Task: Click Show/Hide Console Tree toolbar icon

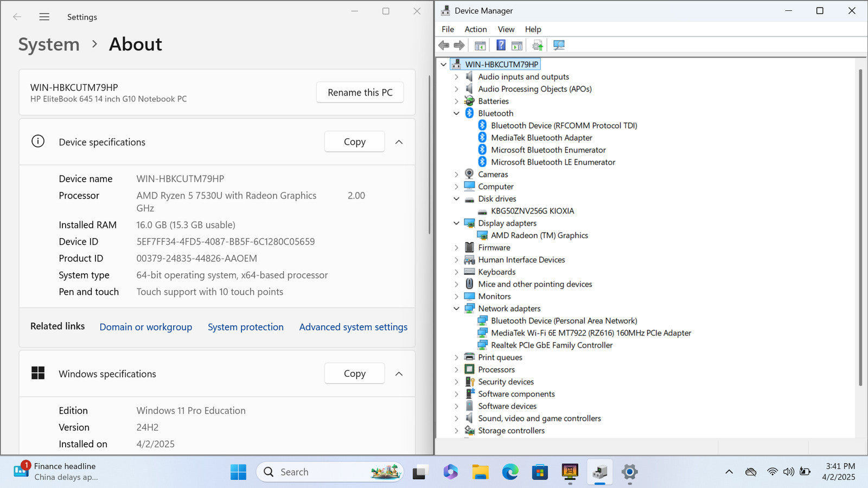Action: 480,45
